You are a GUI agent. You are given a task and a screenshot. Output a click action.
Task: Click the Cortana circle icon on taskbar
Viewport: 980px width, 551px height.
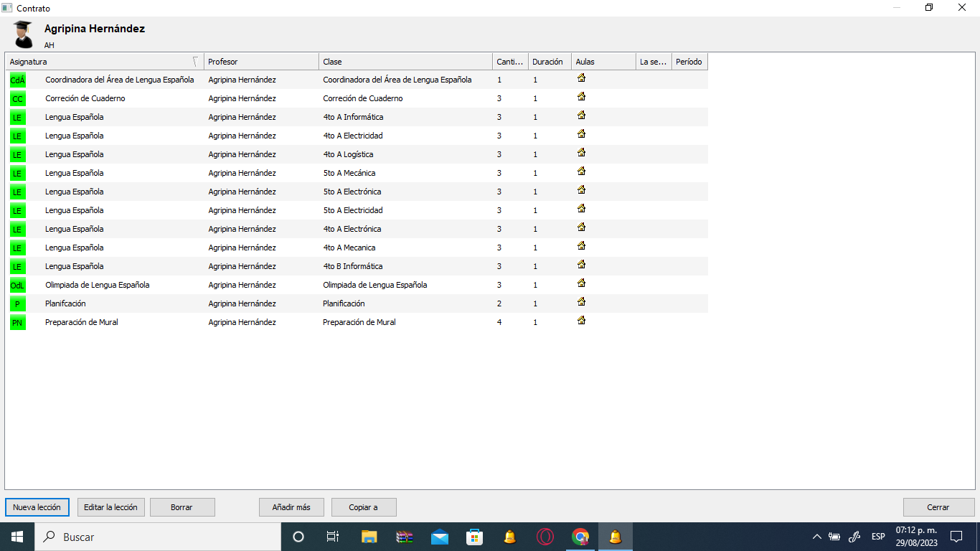click(298, 537)
